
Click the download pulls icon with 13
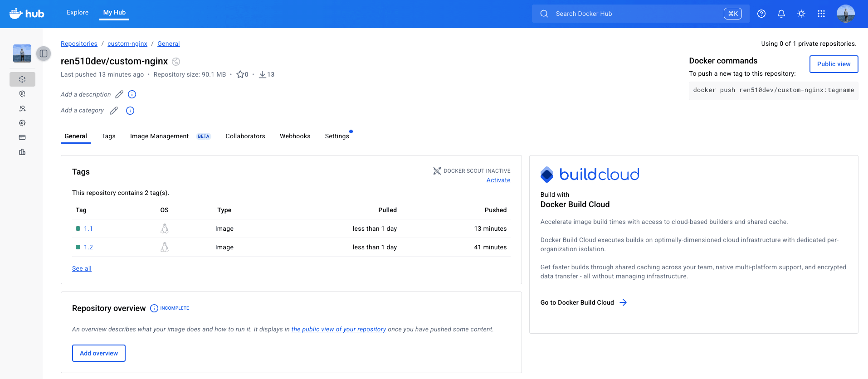click(262, 74)
